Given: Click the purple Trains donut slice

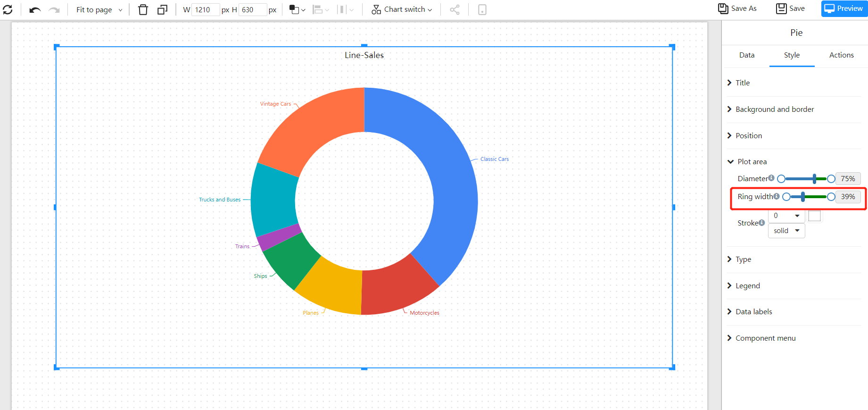Looking at the screenshot, I should click(279, 237).
